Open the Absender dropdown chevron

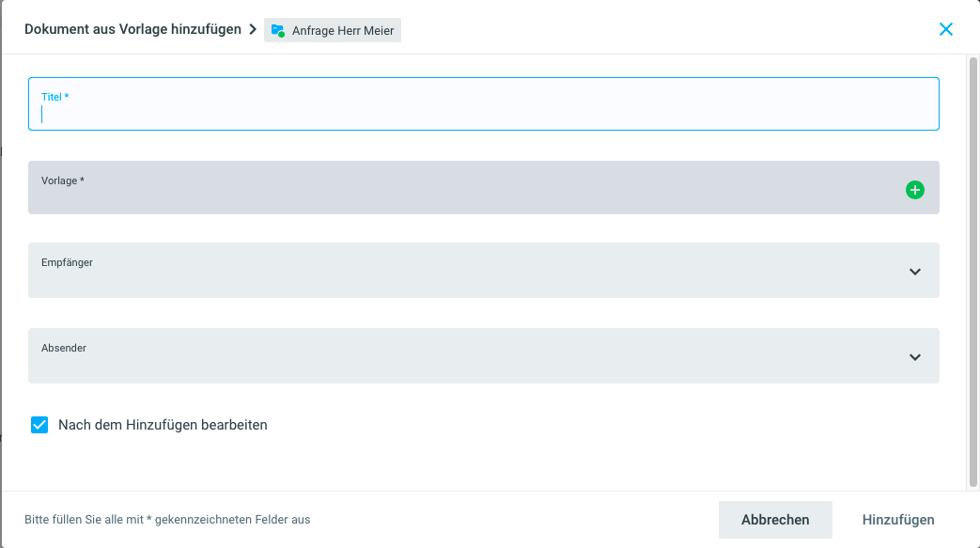[915, 357]
